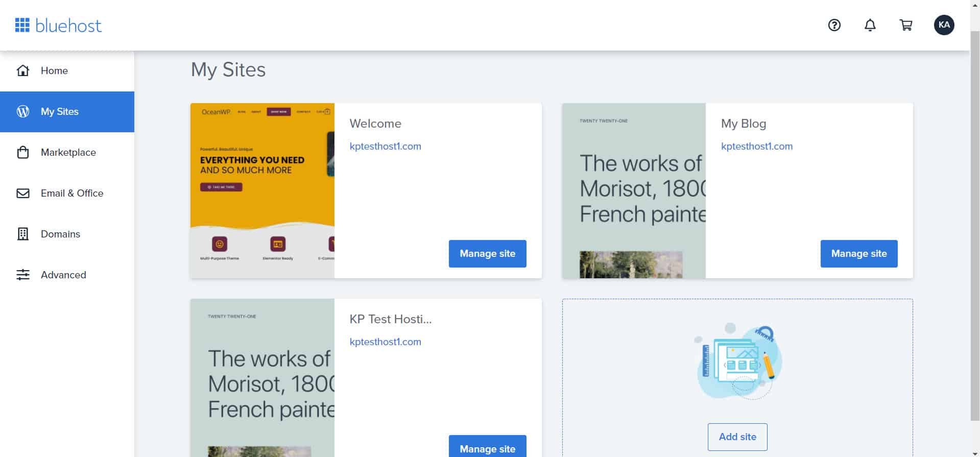Open the help question mark icon
Viewport: 980px width, 457px height.
tap(834, 25)
